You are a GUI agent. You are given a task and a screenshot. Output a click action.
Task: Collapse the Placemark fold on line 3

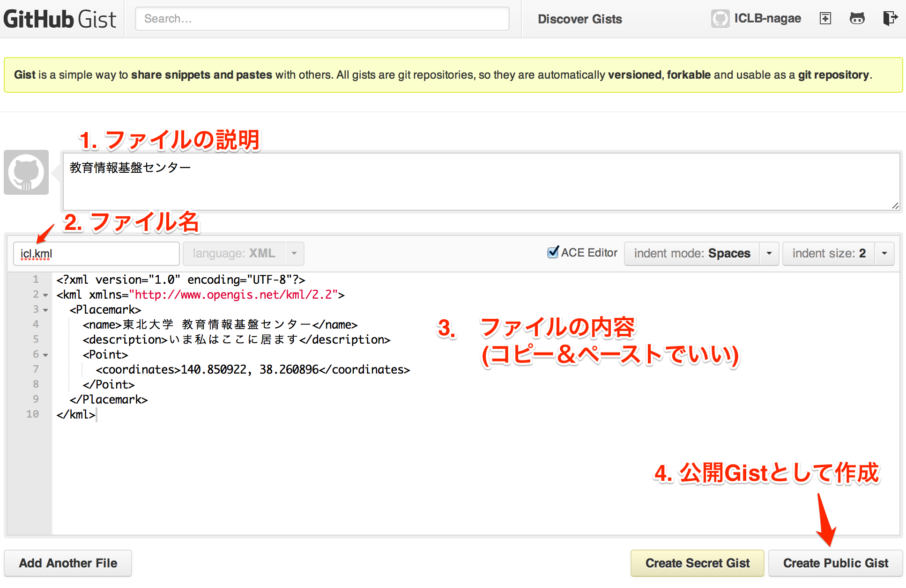click(45, 310)
